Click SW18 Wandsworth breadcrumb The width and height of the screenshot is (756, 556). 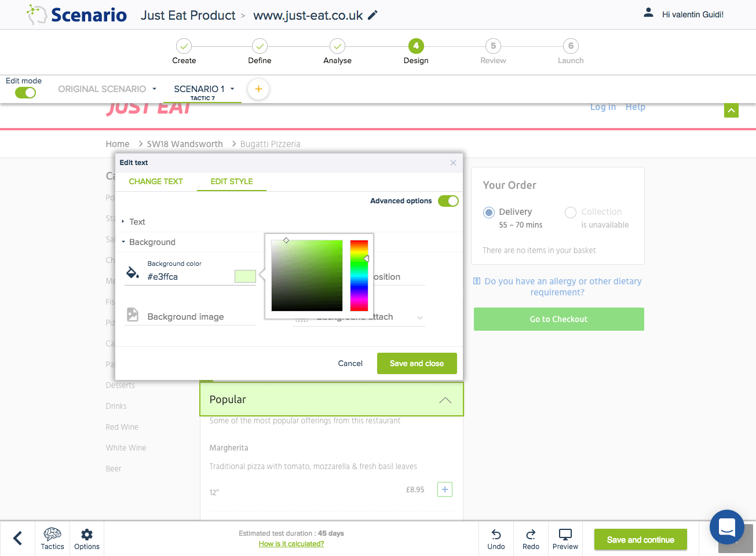185,144
